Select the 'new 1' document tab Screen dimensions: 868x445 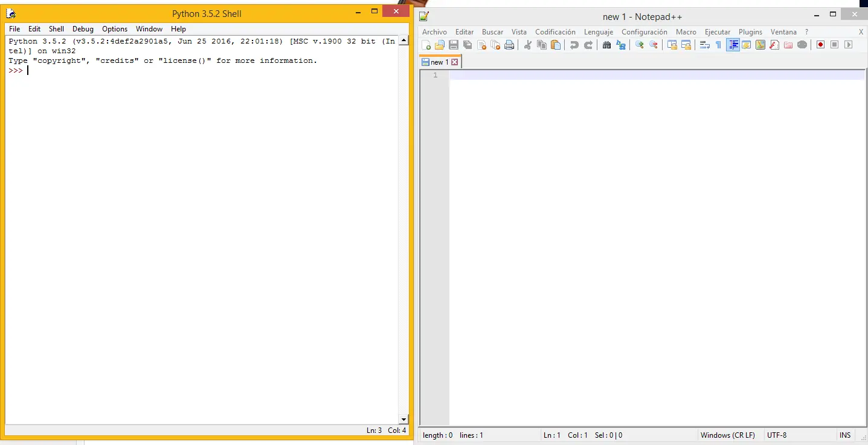coord(440,62)
